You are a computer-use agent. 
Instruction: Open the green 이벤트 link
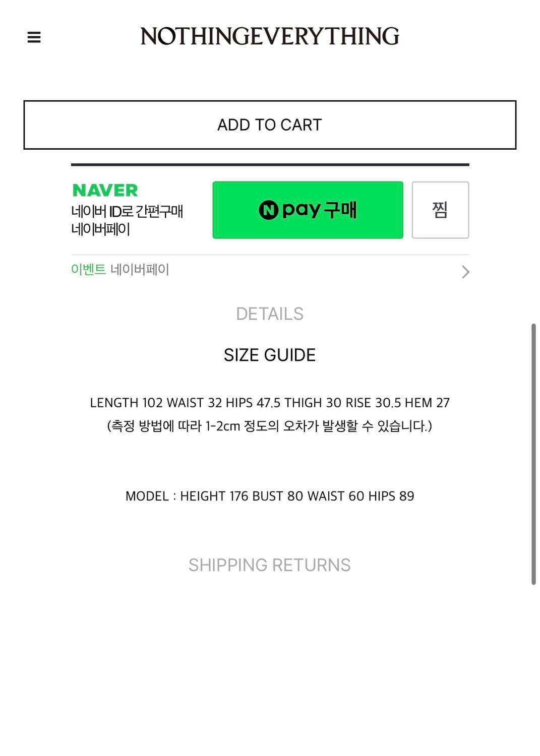pyautogui.click(x=88, y=269)
